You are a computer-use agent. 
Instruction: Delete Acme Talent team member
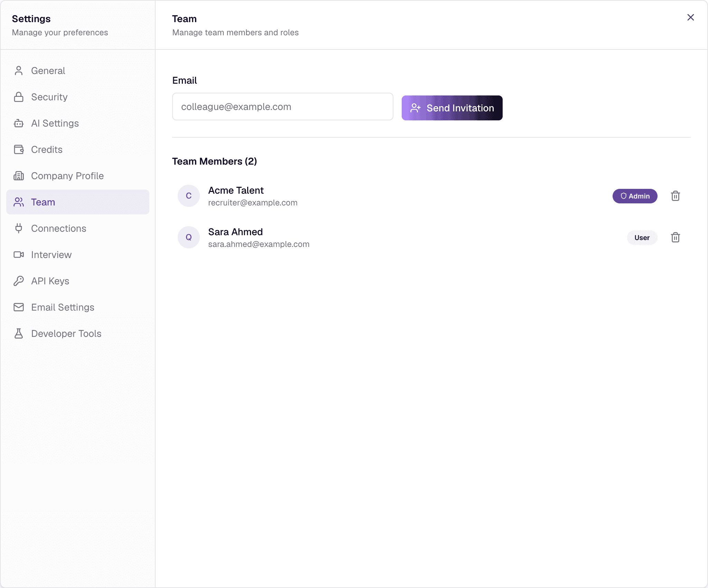(676, 196)
